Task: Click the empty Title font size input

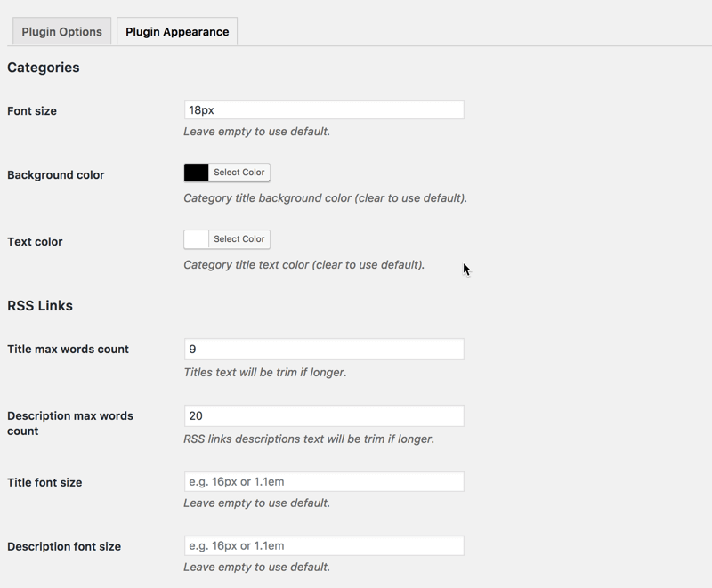Action: pyautogui.click(x=323, y=482)
